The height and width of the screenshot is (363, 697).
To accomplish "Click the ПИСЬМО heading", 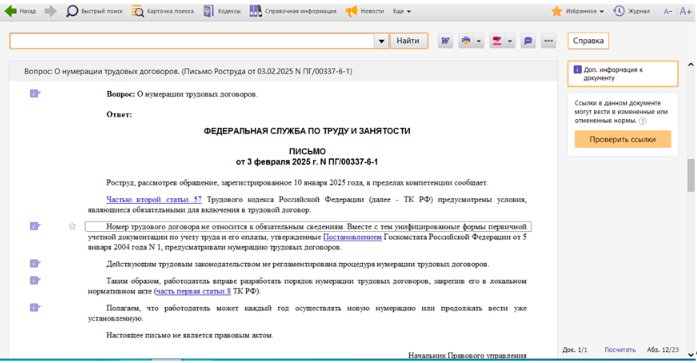I will click(307, 152).
